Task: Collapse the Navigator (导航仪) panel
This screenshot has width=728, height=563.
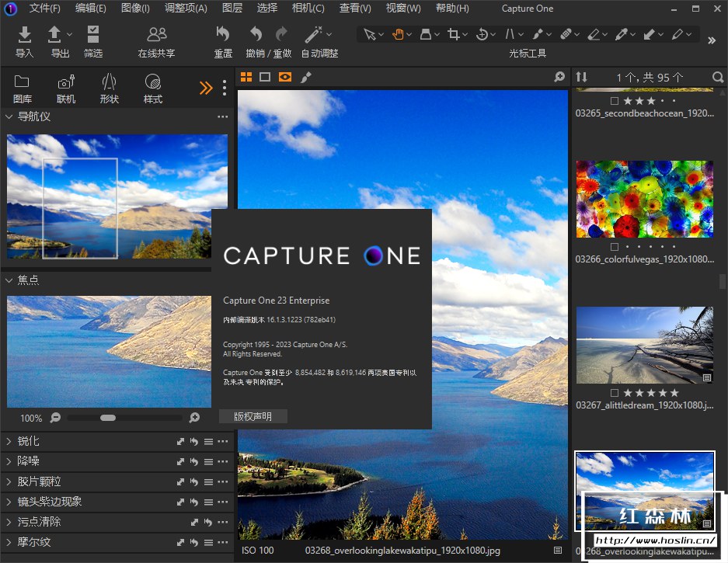Action: pyautogui.click(x=9, y=116)
